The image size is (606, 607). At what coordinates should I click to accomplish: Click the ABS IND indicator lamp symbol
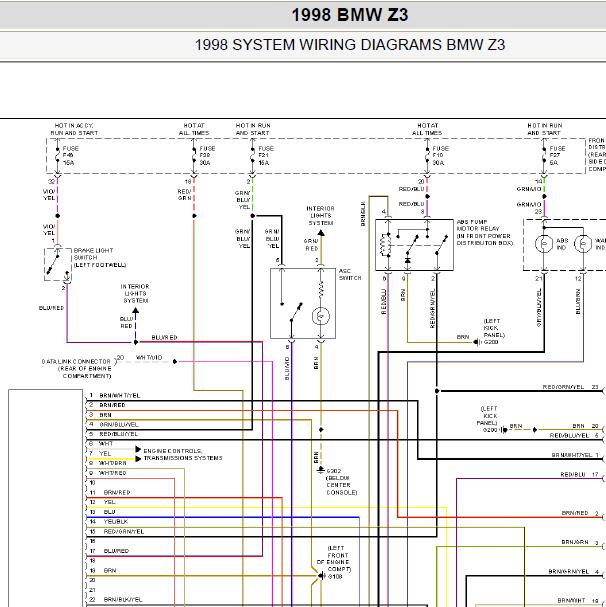tap(544, 244)
